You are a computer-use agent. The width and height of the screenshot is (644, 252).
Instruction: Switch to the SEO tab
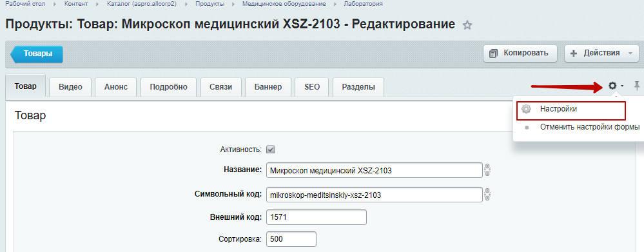[x=312, y=87]
